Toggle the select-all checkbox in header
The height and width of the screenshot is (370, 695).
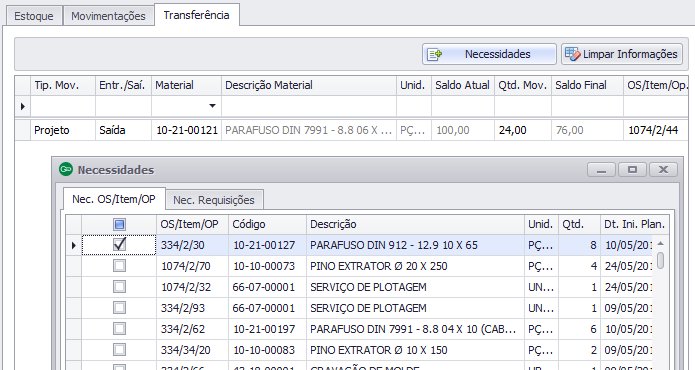click(x=119, y=224)
